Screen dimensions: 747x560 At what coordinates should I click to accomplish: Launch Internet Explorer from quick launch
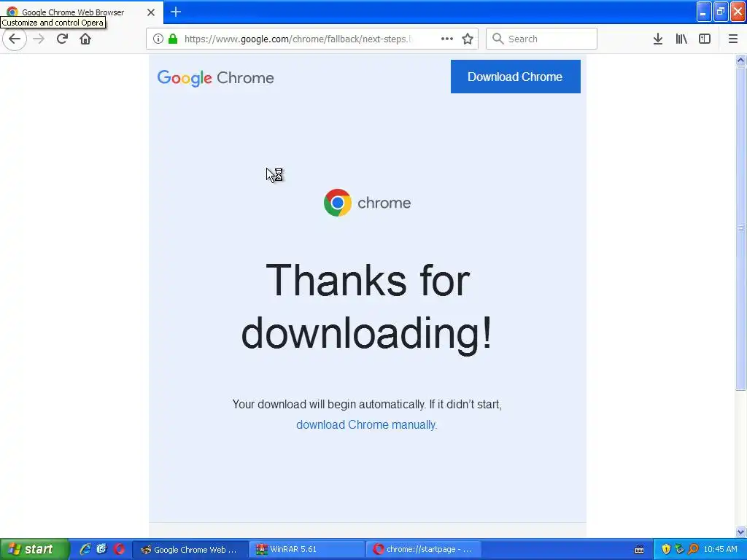(85, 549)
